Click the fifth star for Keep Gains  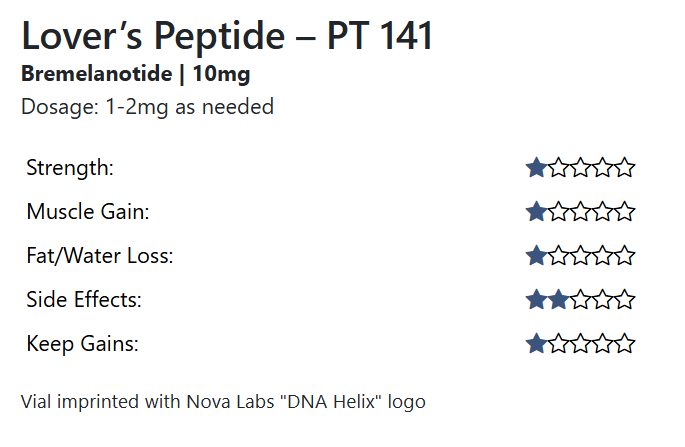coord(625,344)
